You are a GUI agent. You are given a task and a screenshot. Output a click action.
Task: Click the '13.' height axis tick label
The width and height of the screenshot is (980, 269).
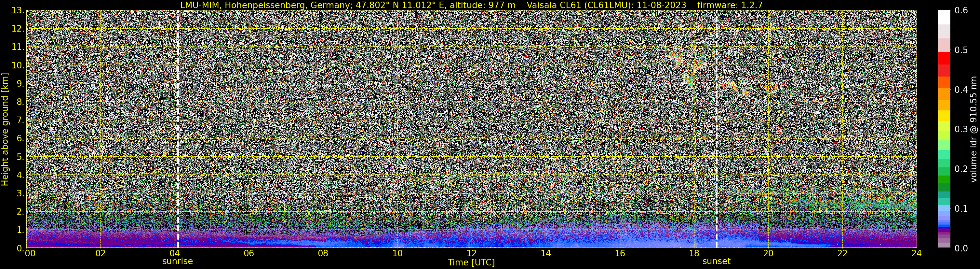point(18,11)
